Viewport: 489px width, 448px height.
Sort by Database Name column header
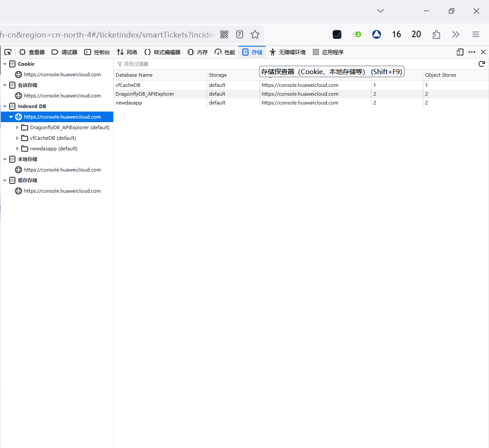pyautogui.click(x=160, y=75)
